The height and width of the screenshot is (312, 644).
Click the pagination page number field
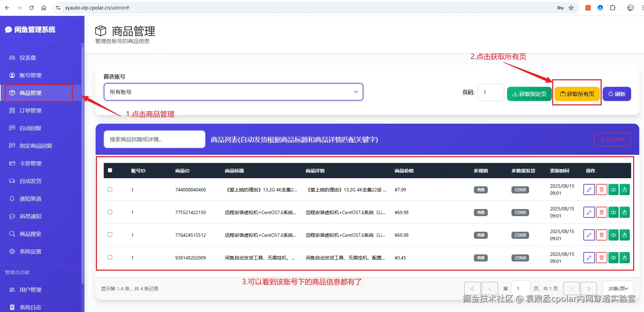pyautogui.click(x=521, y=289)
